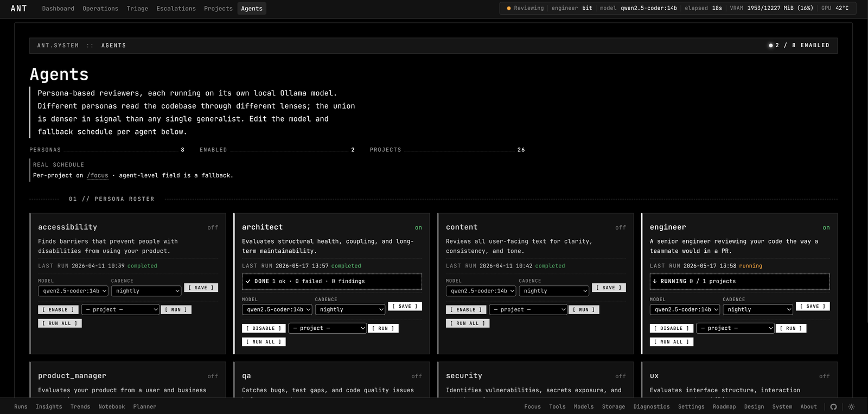Viewport: 868px width, 414px height.
Task: Run all projects for architect
Action: tap(264, 342)
